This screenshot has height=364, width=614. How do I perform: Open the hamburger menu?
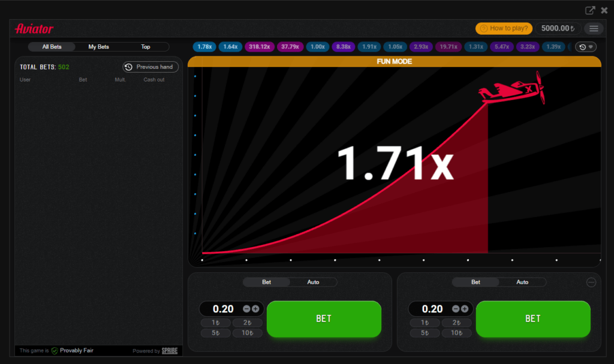(594, 28)
